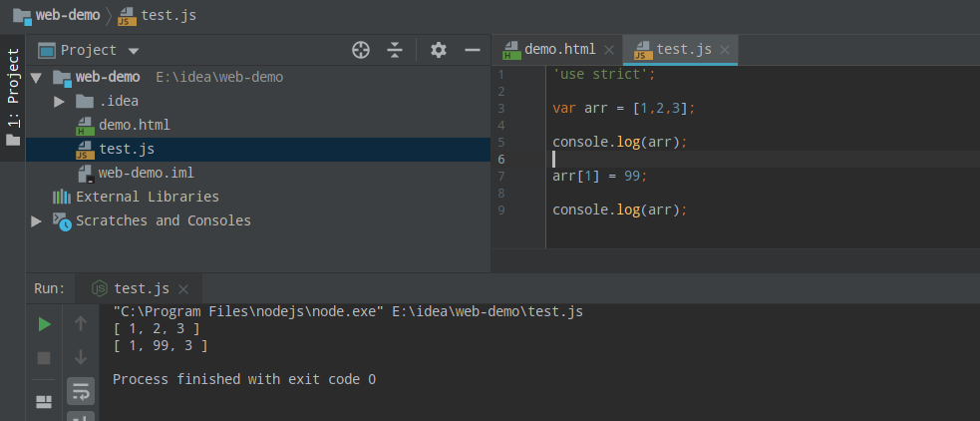The width and height of the screenshot is (980, 421).
Task: Close the test.js Run tab
Action: (183, 289)
